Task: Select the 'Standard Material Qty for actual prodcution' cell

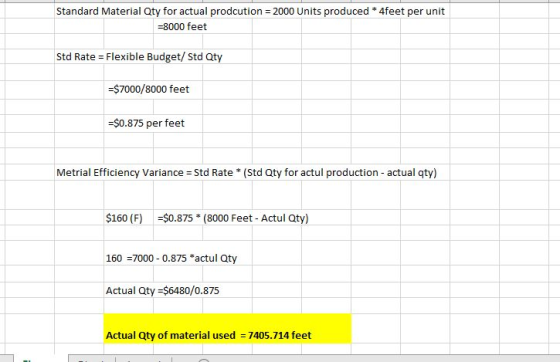Action: (250, 11)
